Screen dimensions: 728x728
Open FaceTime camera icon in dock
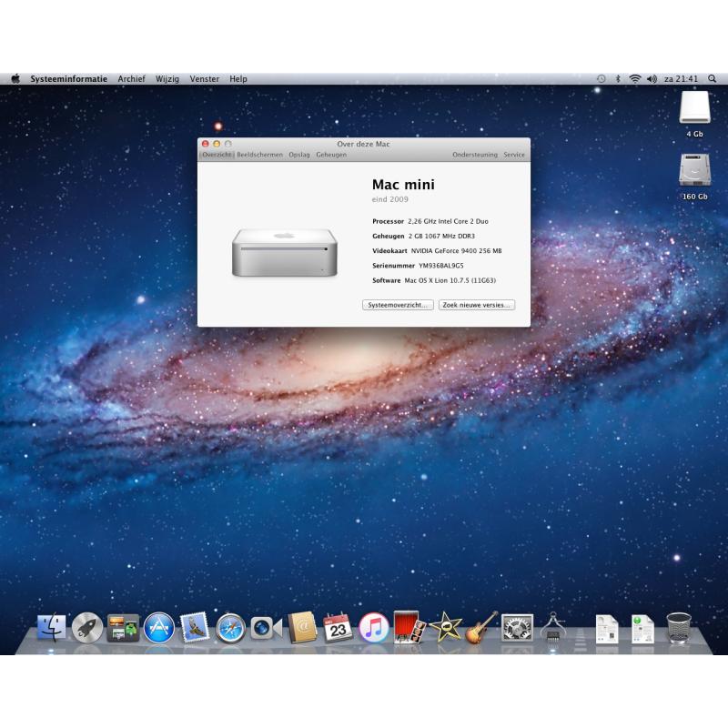pyautogui.click(x=266, y=628)
